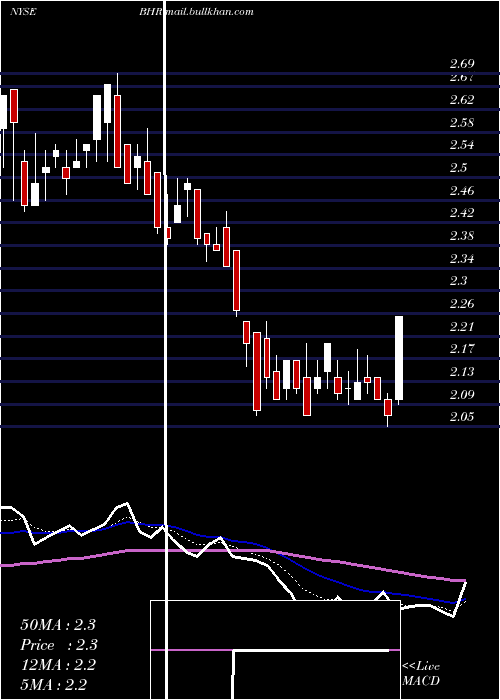Click the Live MACD label
Screen dimensions: 500x700
pyautogui.click(x=421, y=673)
